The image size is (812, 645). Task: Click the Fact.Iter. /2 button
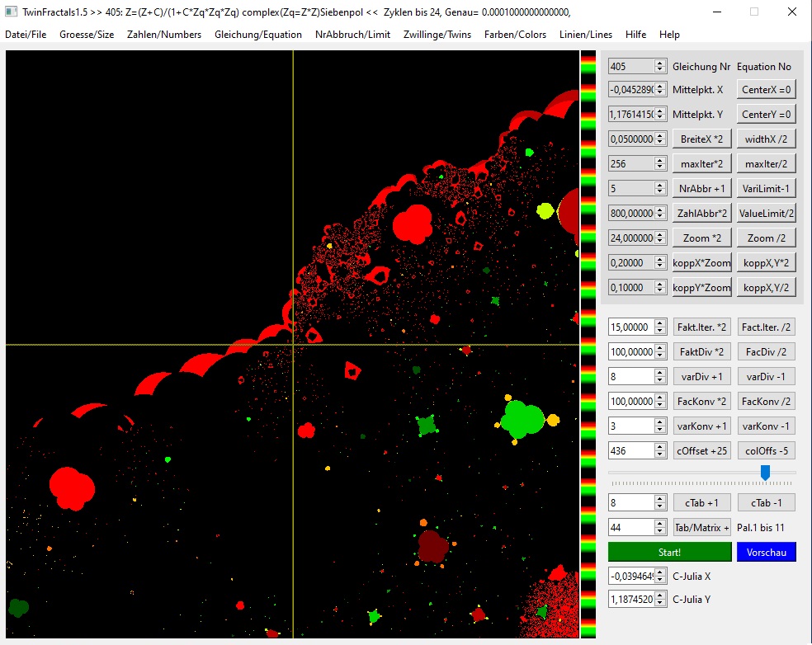coord(767,327)
